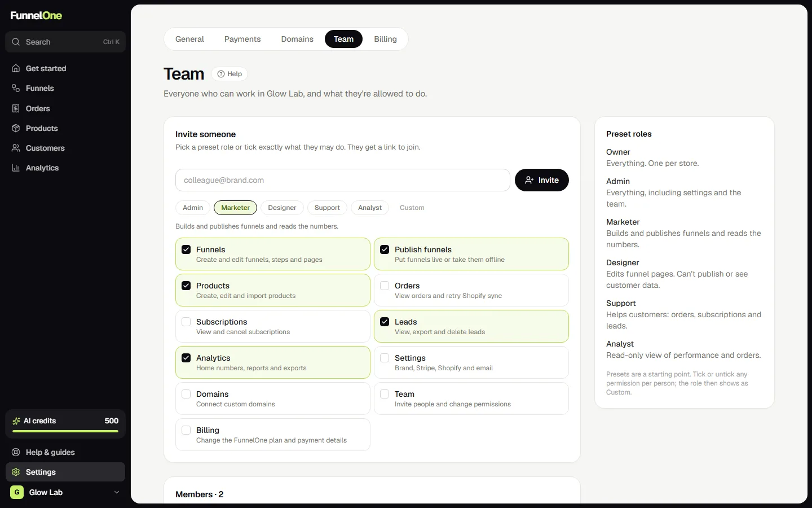Switch to the Payments tab
Viewport: 812px width, 508px height.
click(242, 39)
